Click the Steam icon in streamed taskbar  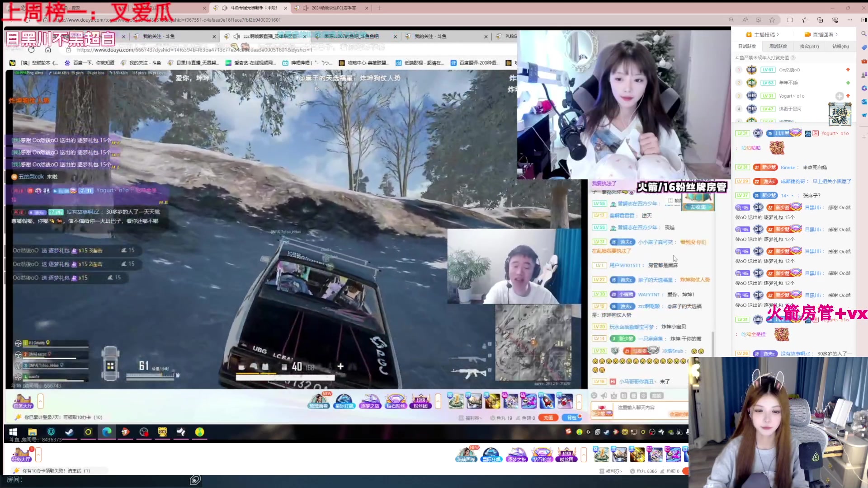(x=69, y=432)
